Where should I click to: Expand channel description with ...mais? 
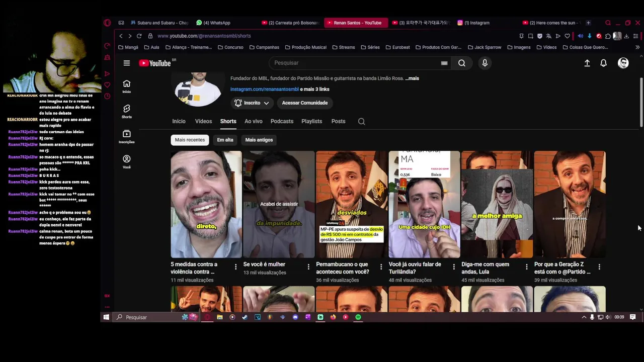(x=412, y=78)
